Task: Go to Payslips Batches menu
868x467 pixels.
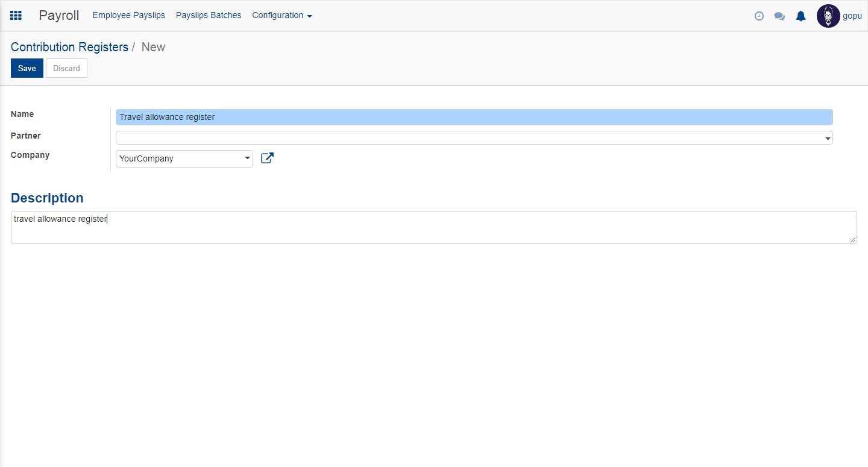Action: tap(209, 16)
